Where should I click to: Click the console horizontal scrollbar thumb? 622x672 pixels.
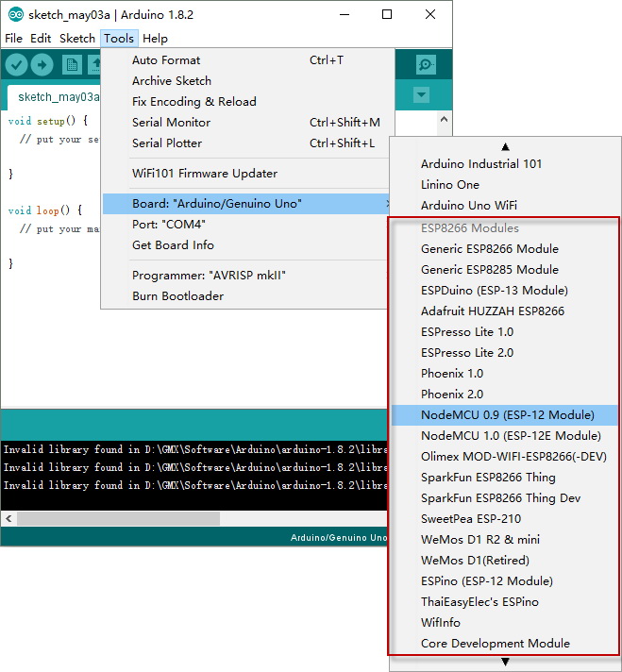[x=118, y=519]
